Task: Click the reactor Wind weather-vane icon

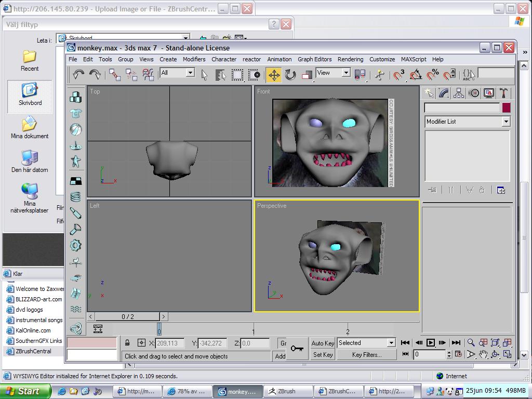Action: point(76,262)
